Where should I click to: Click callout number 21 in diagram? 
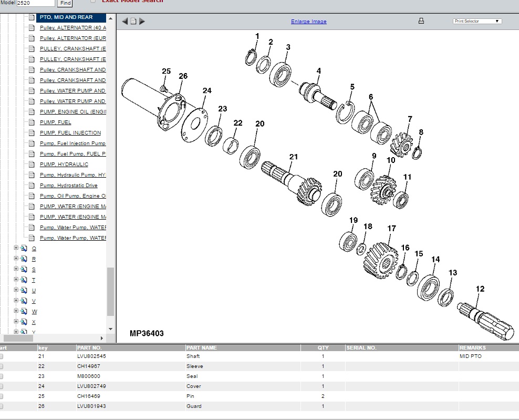(x=294, y=157)
